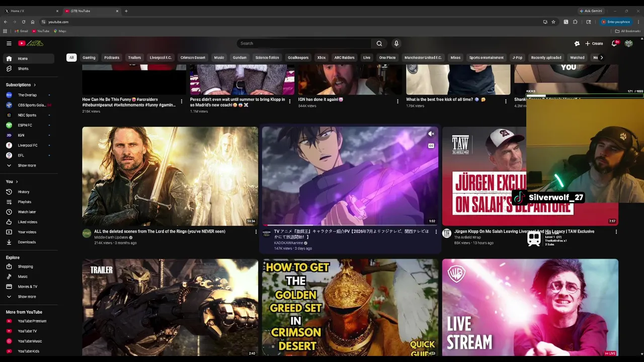This screenshot has height=362, width=644.
Task: Open Movies & TV under Explore
Action: click(28, 287)
